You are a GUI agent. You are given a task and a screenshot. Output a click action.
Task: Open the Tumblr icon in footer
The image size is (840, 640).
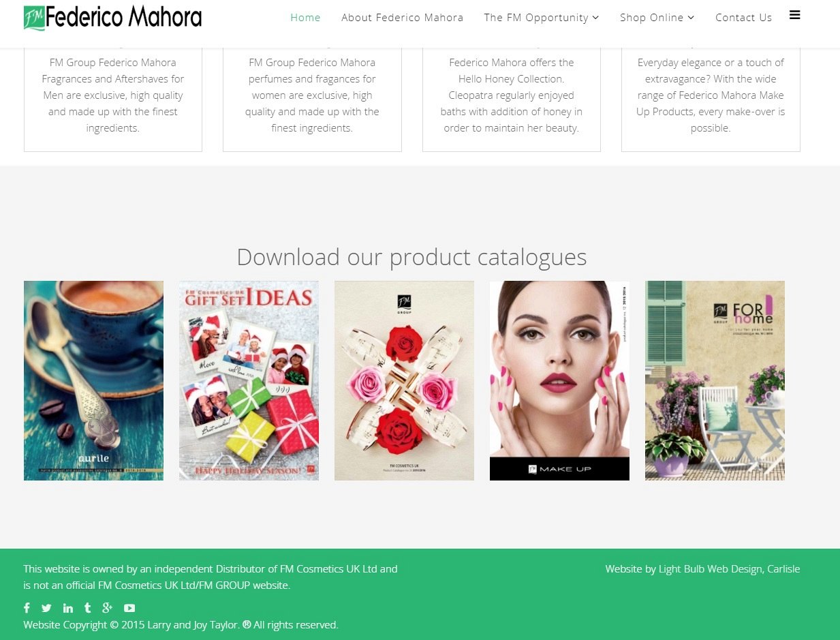click(87, 608)
